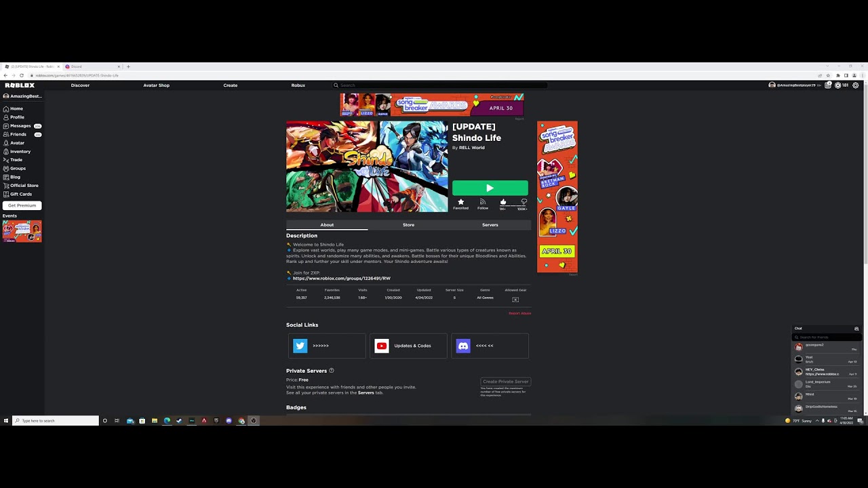Open Inventory in the sidebar

(x=17, y=151)
